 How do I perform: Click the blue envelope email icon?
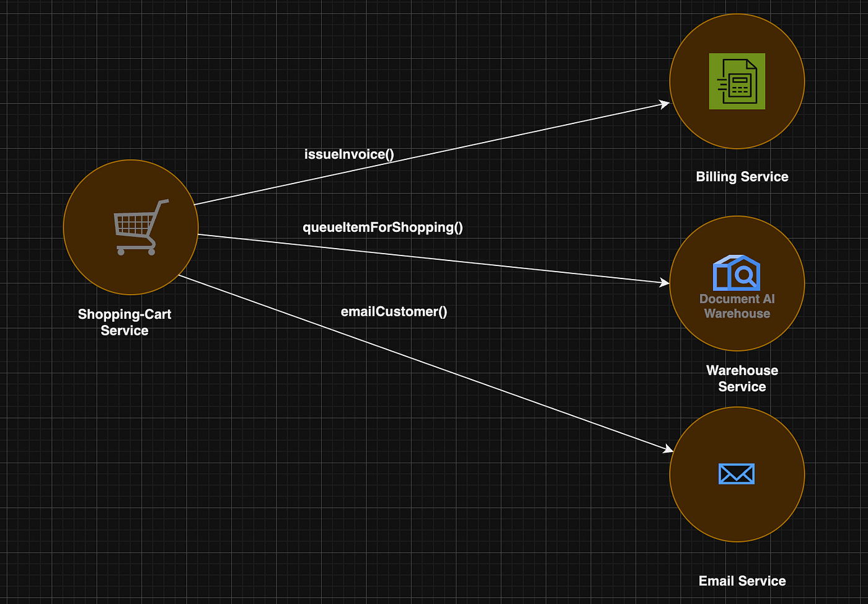[x=737, y=474]
